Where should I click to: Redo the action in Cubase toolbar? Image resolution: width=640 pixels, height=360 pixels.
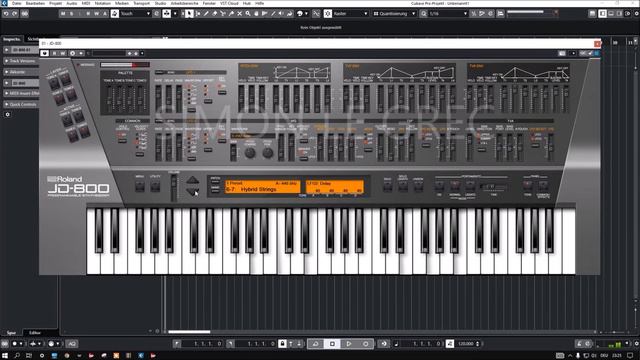tap(14, 13)
